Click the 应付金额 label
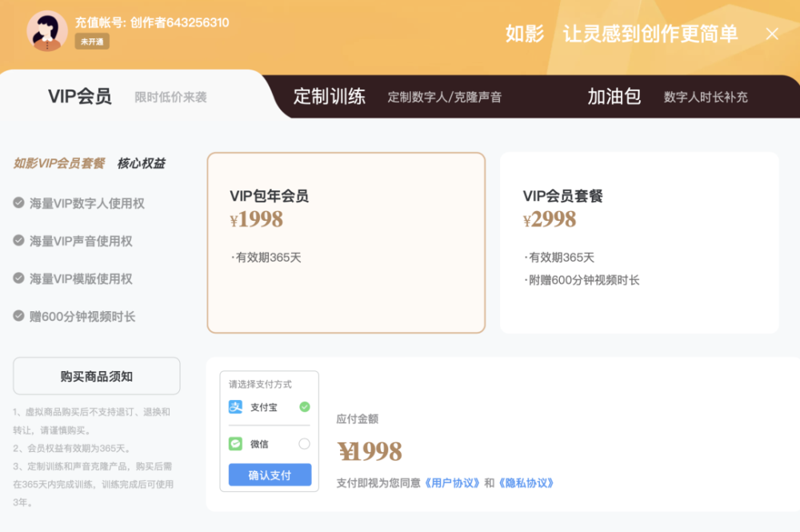This screenshot has width=800, height=532. 357,419
